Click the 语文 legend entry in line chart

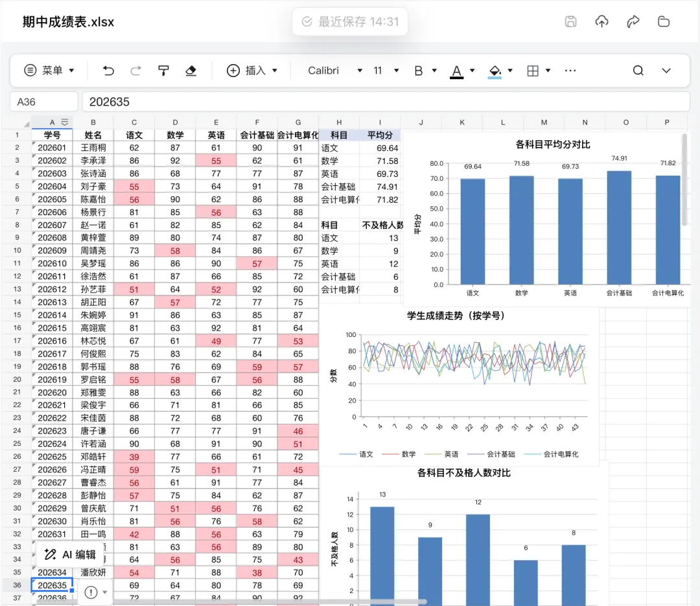[356, 454]
